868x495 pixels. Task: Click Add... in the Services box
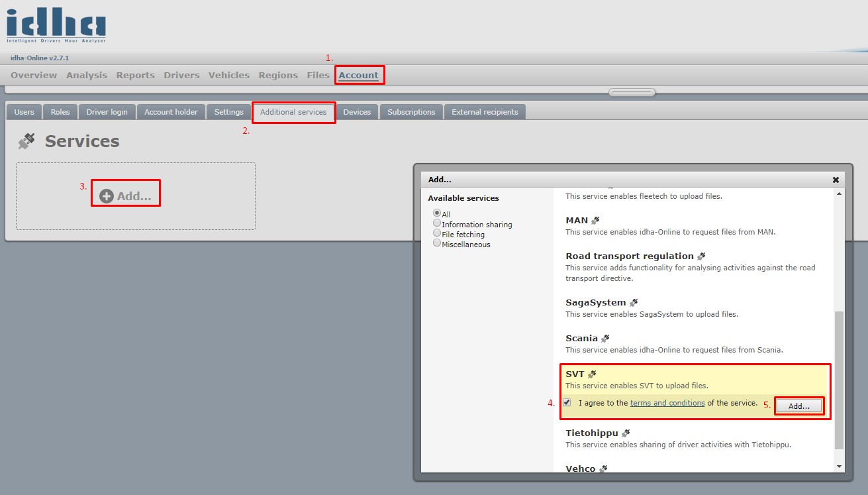pos(126,196)
